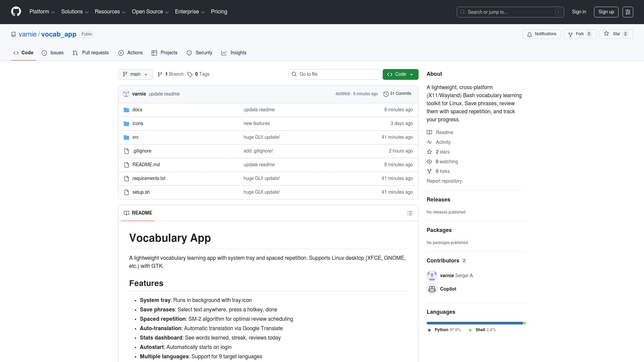Switch to the Pull requests tab
This screenshot has width=644, height=362.
click(x=90, y=53)
